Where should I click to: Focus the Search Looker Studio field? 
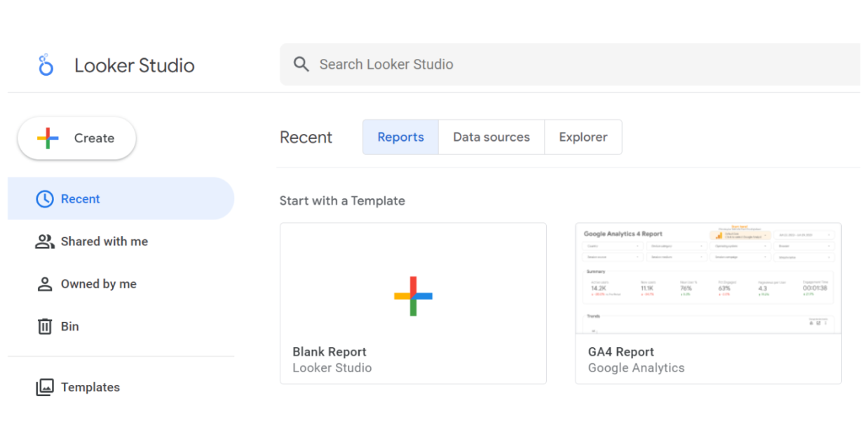pos(569,65)
